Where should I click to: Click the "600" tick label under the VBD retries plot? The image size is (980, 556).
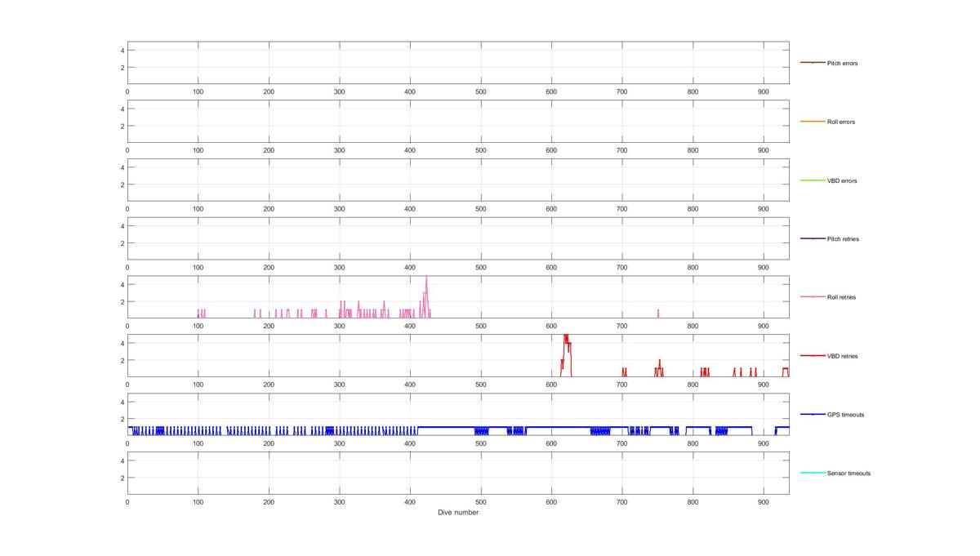point(551,385)
